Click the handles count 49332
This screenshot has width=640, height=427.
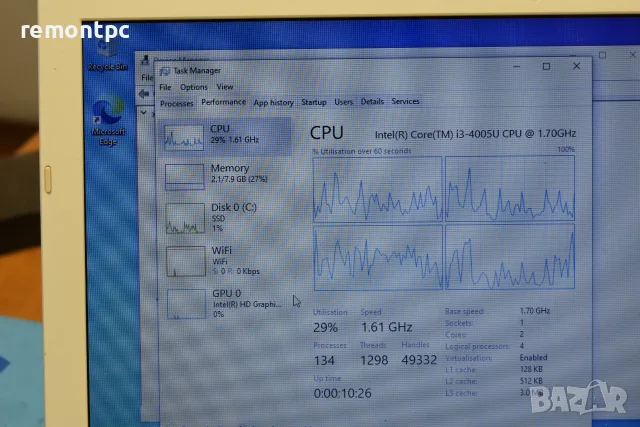pos(419,360)
